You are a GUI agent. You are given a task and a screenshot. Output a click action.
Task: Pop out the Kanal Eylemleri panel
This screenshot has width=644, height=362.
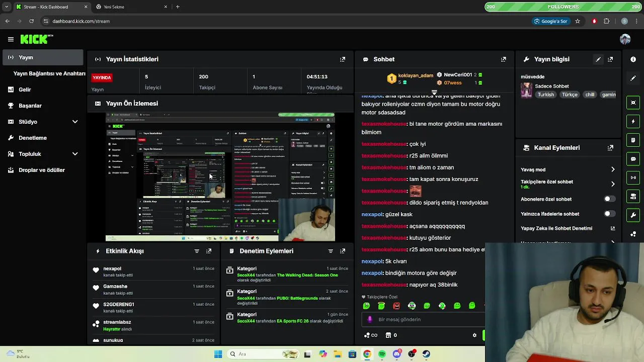pyautogui.click(x=610, y=148)
